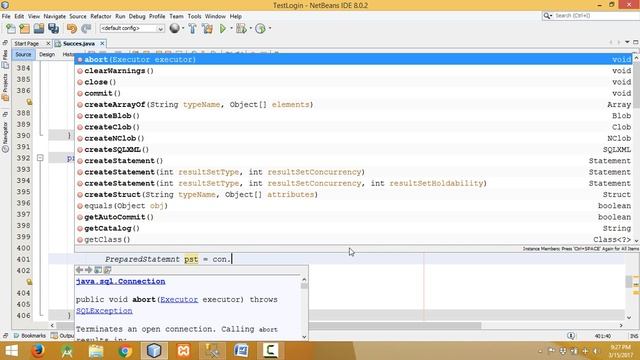Open the Source menu
640x360 pixels.
pos(78,16)
